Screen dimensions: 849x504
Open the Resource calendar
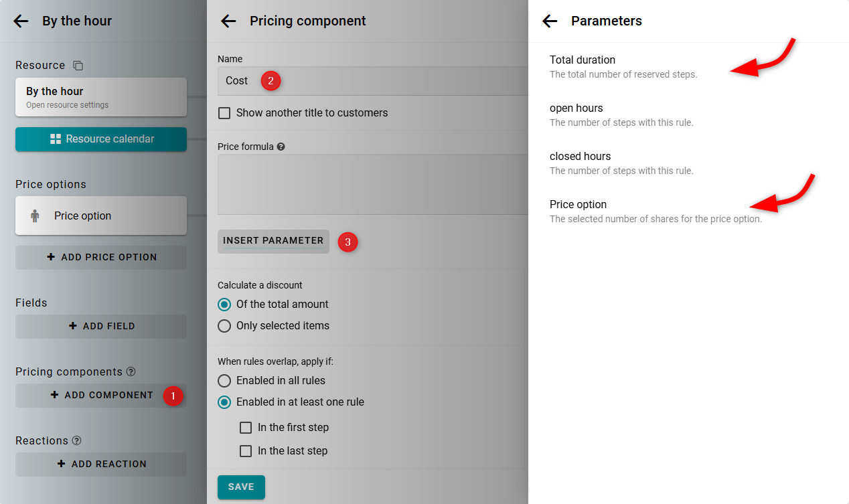tap(101, 139)
